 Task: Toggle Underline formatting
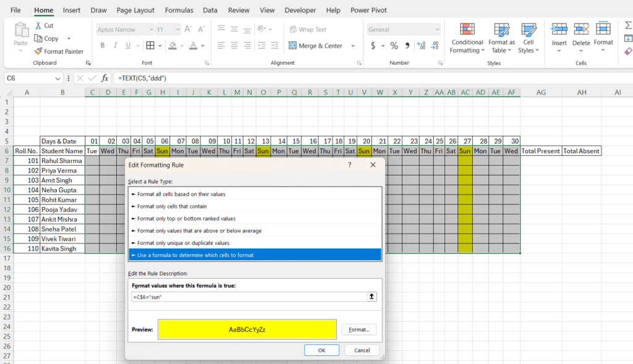point(128,45)
